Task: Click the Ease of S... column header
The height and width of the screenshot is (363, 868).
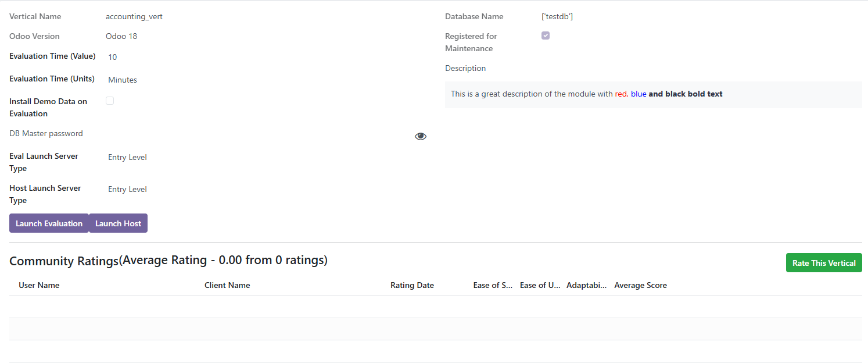Action: coord(493,285)
